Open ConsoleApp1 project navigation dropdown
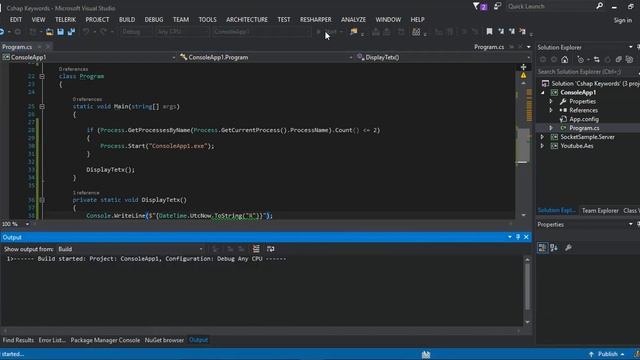The width and height of the screenshot is (640, 360). [x=89, y=58]
